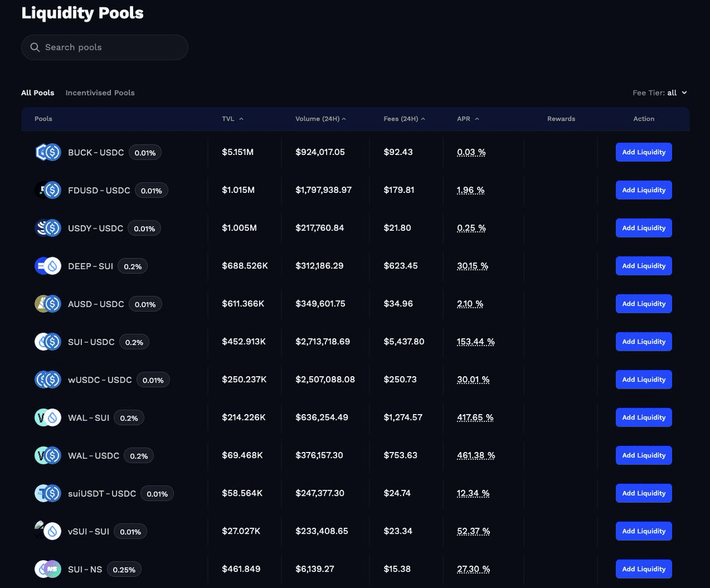Screen dimensions: 710x588
Task: Click the search magnifier icon
Action: click(x=35, y=47)
